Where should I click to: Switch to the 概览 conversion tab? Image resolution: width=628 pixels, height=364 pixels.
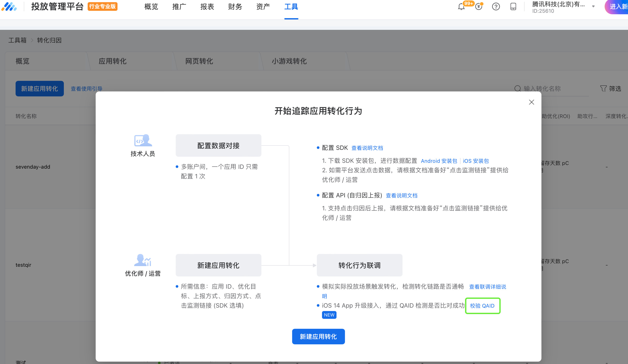[x=23, y=61]
